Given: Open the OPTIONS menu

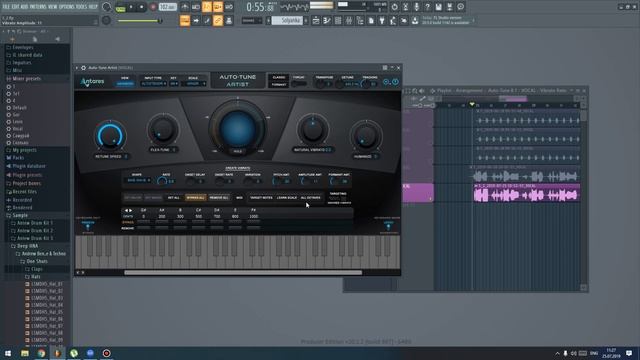Looking at the screenshot, I should pyautogui.click(x=67, y=7).
